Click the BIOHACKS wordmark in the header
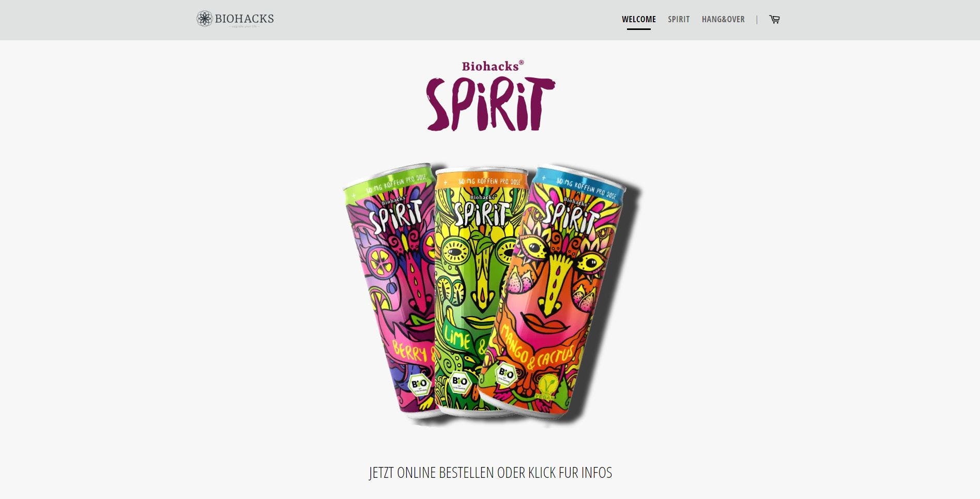 point(244,19)
